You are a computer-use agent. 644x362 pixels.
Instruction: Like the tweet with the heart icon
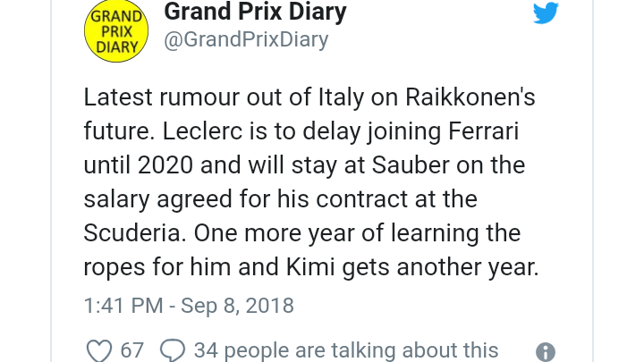pos(98,350)
